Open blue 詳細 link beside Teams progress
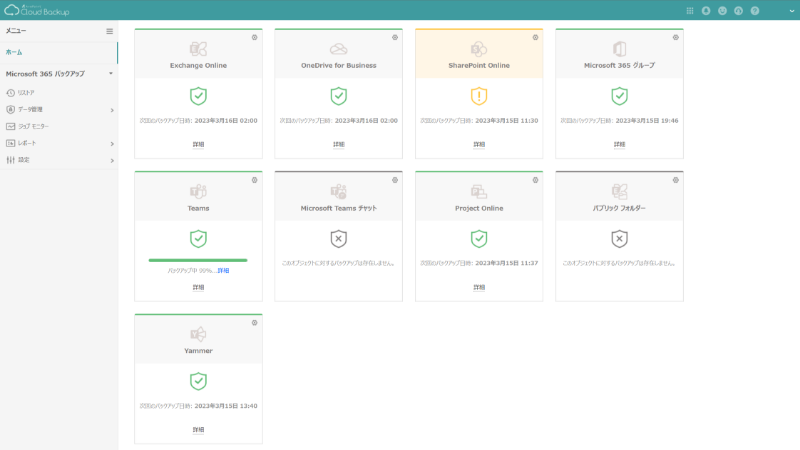 223,271
